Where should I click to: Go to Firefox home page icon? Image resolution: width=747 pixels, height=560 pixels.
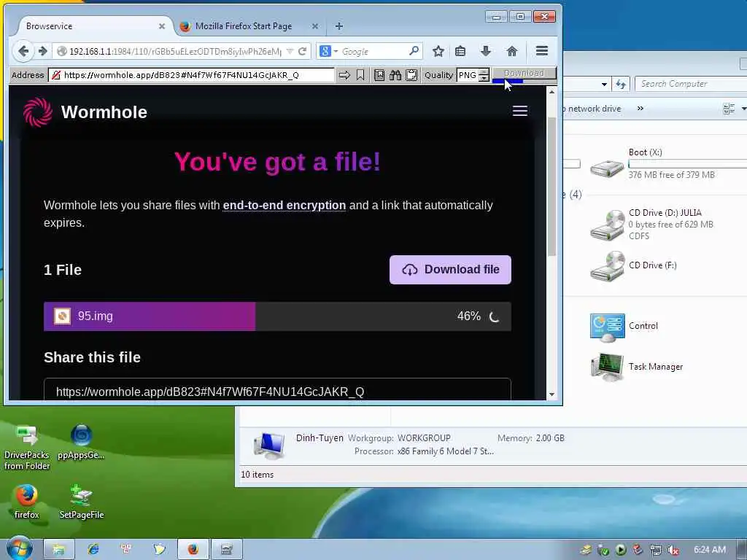[x=511, y=51]
